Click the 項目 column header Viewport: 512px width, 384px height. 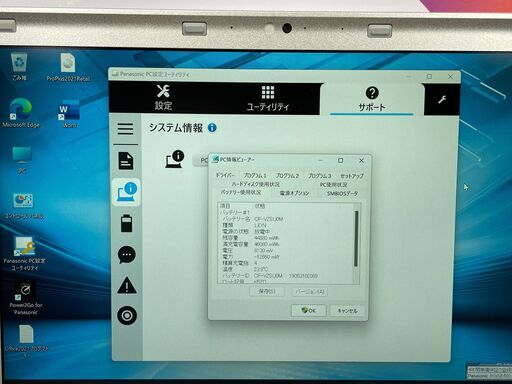coord(225,206)
